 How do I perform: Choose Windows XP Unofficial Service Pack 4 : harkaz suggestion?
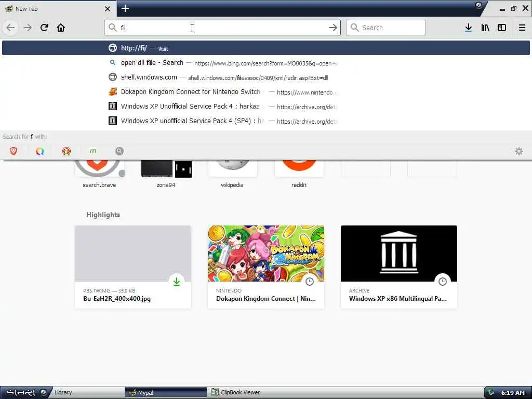click(265, 107)
